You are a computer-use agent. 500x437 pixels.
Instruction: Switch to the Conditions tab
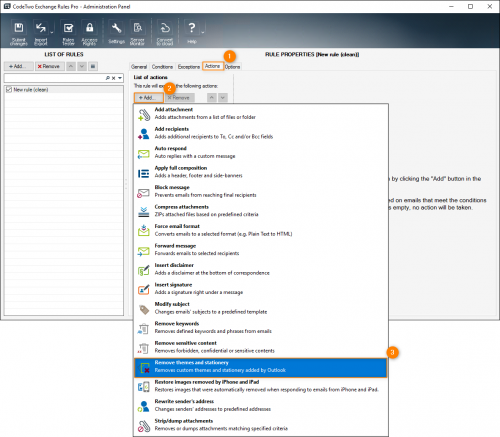[162, 67]
